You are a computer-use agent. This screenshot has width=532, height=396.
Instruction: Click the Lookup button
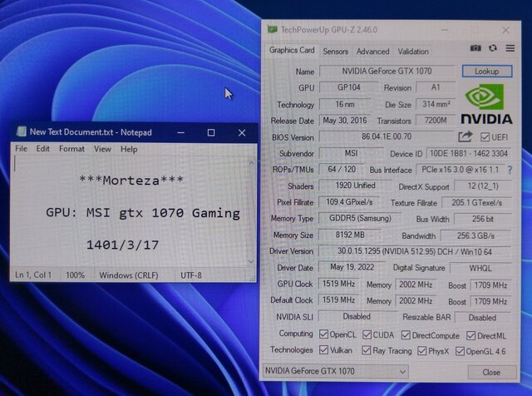pyautogui.click(x=486, y=72)
